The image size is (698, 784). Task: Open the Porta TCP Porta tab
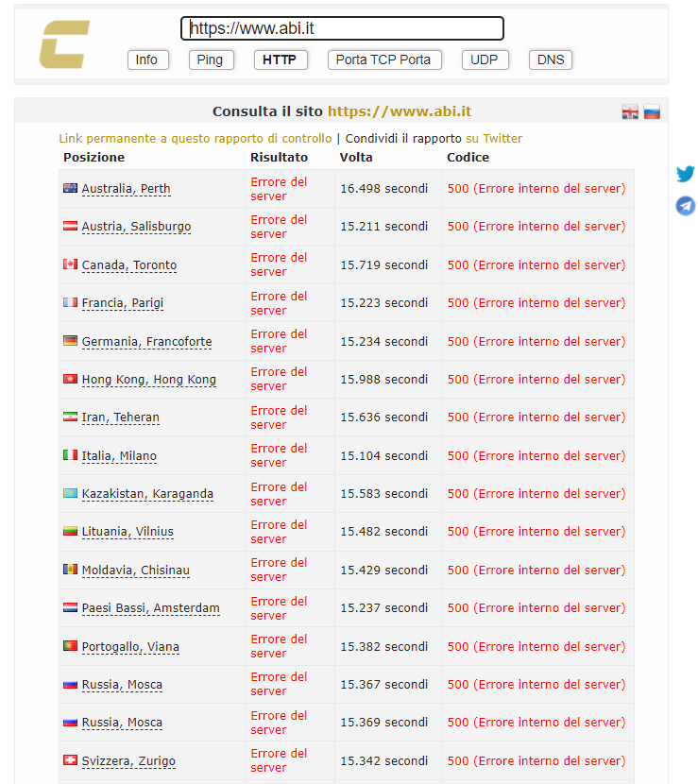(x=383, y=60)
